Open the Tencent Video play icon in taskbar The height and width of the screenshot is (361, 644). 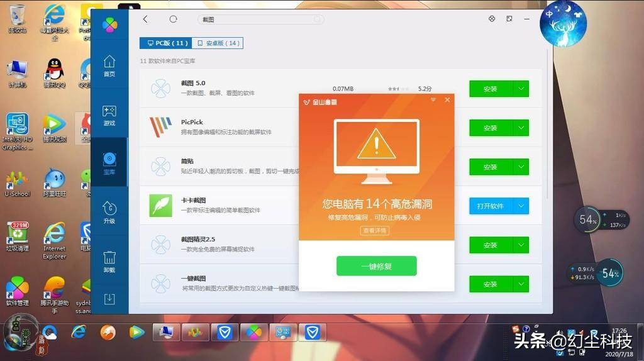(136, 332)
